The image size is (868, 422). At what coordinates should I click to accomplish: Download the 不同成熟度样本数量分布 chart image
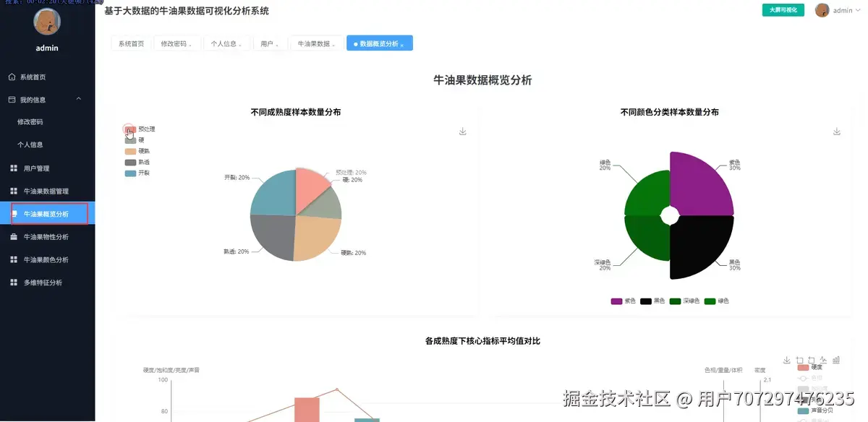pyautogui.click(x=461, y=131)
